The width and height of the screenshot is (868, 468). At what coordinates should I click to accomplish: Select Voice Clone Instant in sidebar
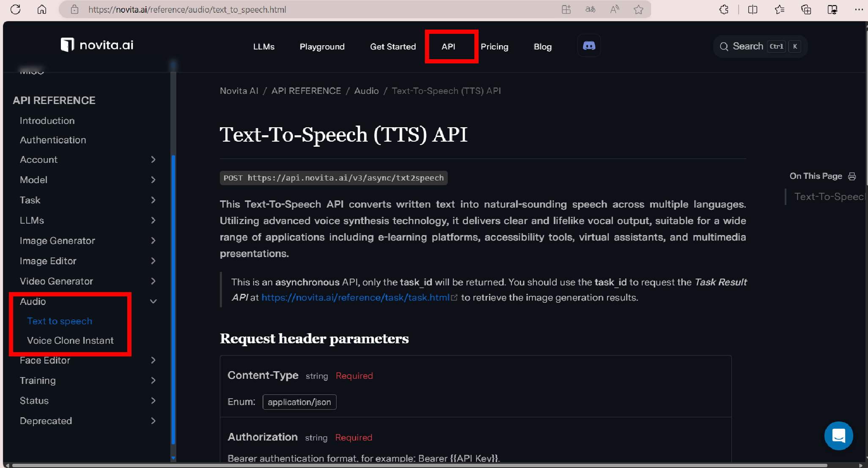(x=70, y=341)
